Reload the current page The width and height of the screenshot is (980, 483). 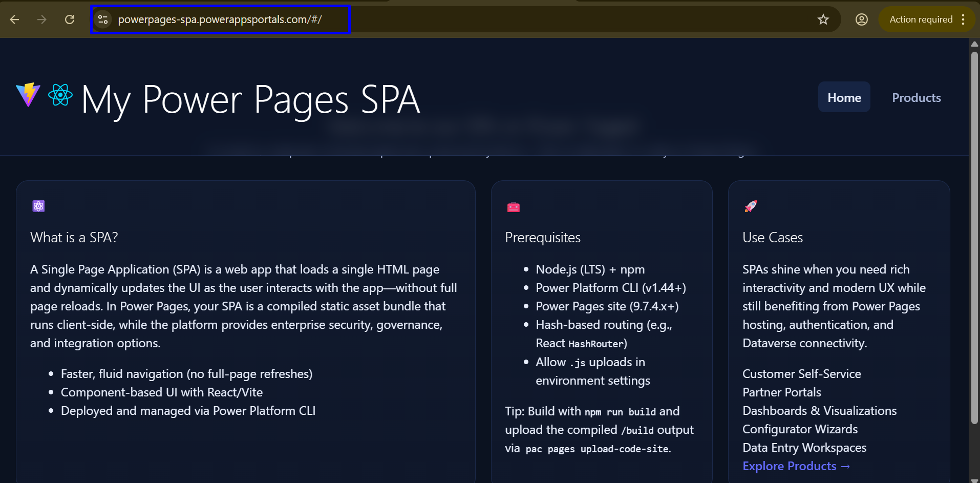pos(70,19)
